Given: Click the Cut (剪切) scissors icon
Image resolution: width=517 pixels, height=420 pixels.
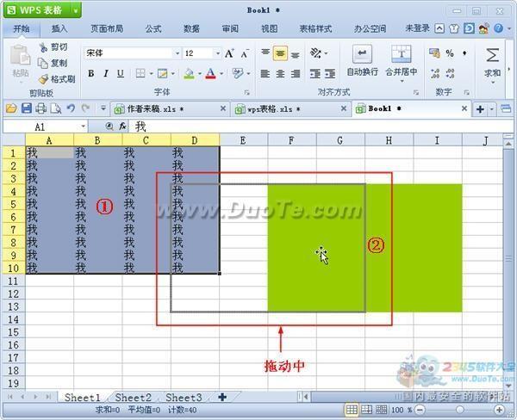Looking at the screenshot, I should [43, 47].
